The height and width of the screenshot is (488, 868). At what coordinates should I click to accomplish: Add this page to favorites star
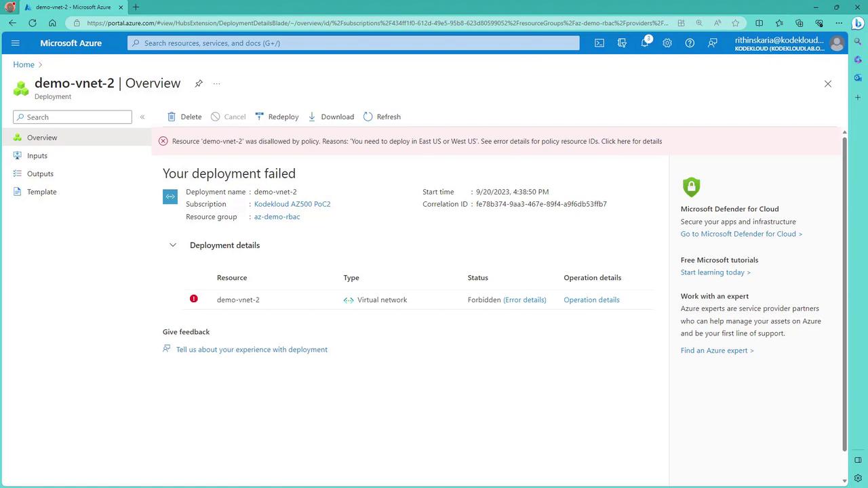(736, 22)
